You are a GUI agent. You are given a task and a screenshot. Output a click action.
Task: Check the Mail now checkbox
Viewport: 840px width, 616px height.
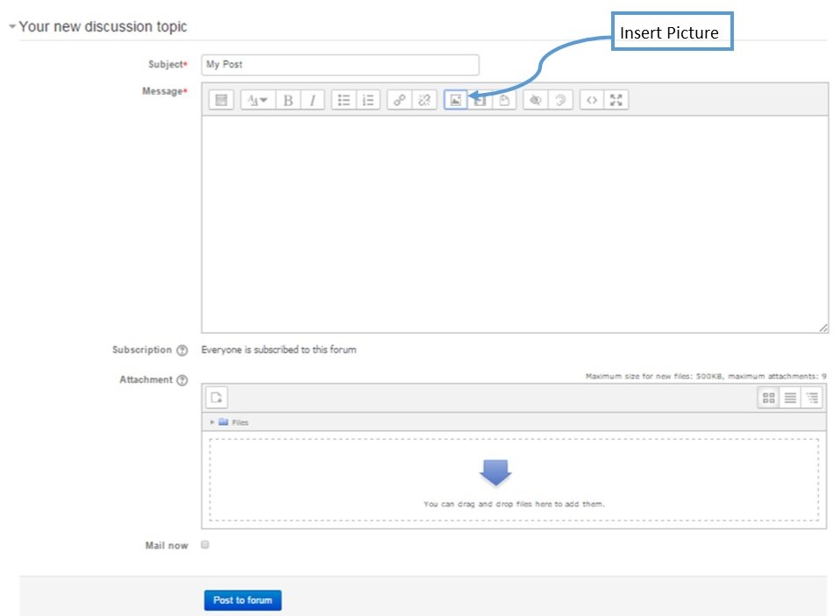click(204, 545)
